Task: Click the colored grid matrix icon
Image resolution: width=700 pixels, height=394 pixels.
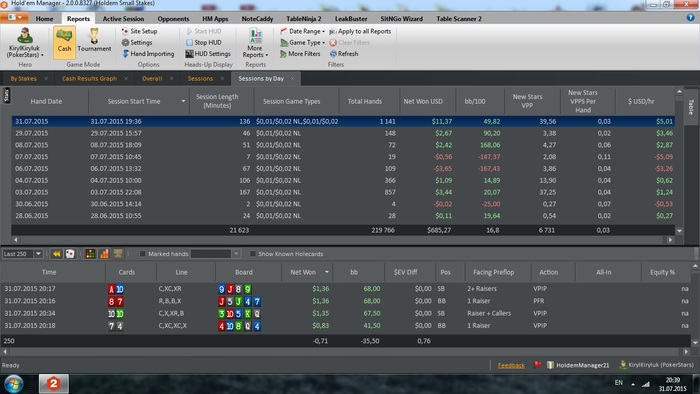Action: pos(90,254)
